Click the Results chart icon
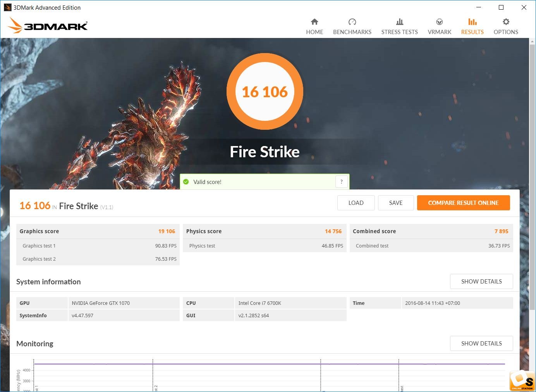The image size is (536, 392). [472, 22]
